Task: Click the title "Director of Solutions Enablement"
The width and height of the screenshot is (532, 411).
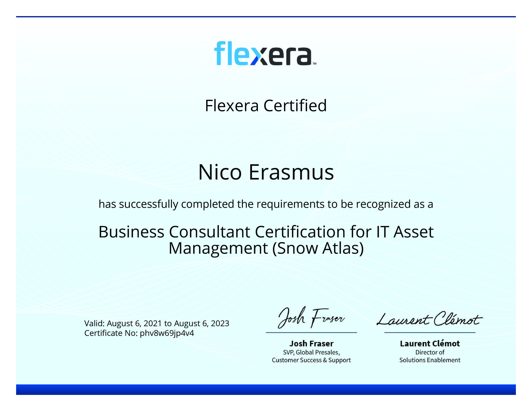Action: pyautogui.click(x=430, y=356)
